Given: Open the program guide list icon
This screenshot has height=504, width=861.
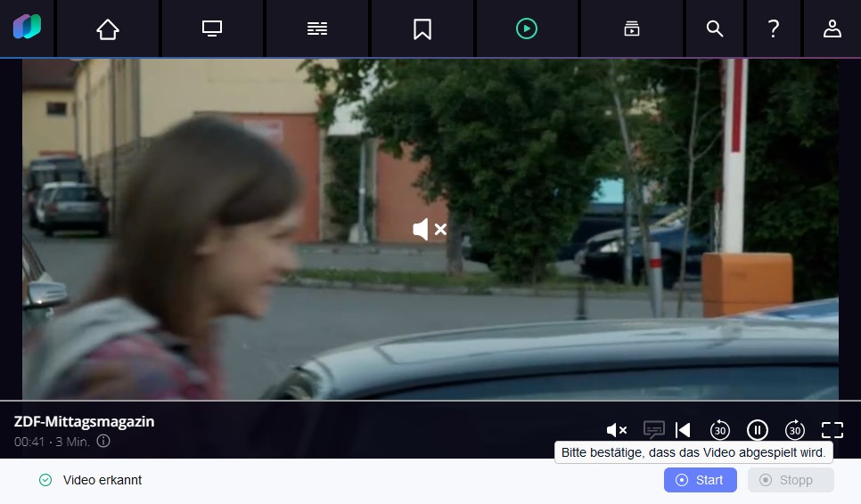Looking at the screenshot, I should coord(316,28).
